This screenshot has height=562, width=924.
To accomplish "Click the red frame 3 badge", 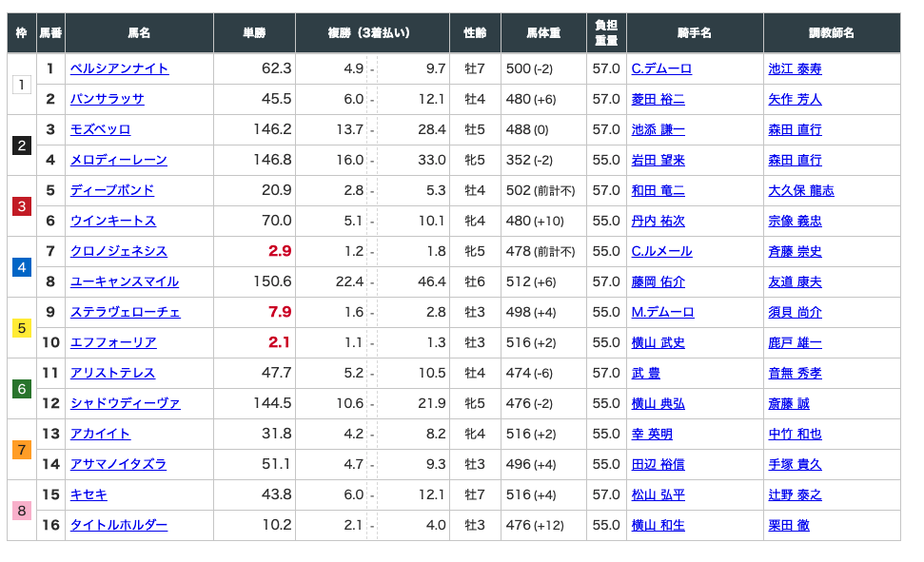I will [x=22, y=205].
